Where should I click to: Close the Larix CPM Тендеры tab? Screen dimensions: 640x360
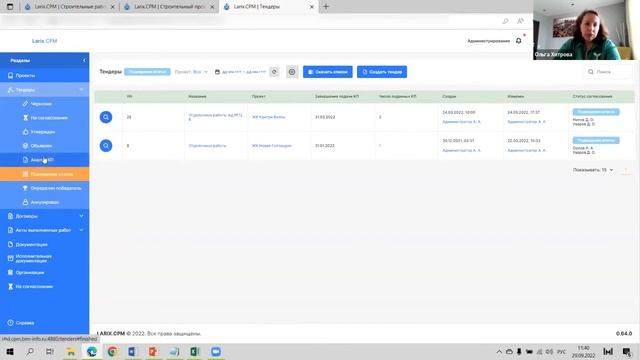pos(311,7)
